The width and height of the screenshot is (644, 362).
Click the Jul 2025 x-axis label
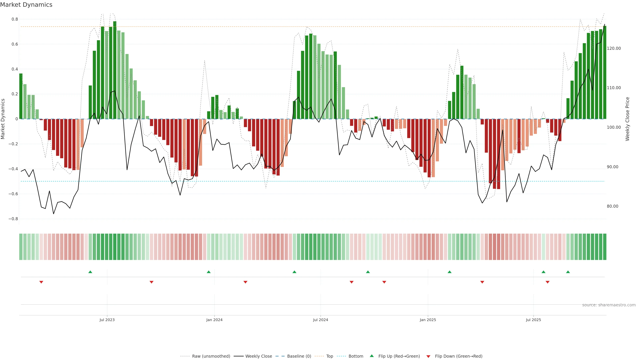coord(533,320)
